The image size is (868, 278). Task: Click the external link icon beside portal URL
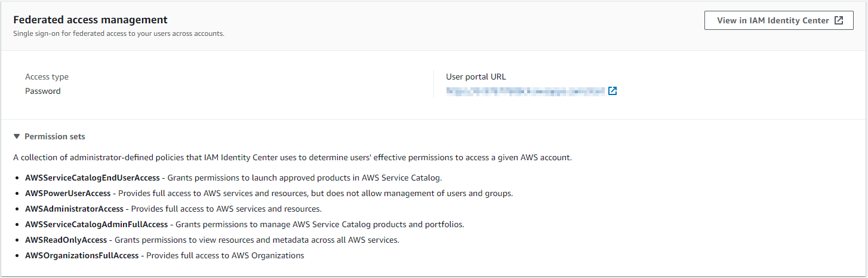tap(612, 91)
